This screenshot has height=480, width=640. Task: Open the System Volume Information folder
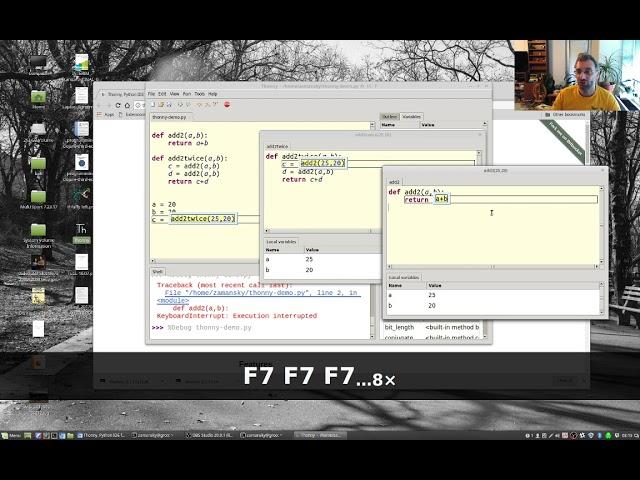(38, 236)
